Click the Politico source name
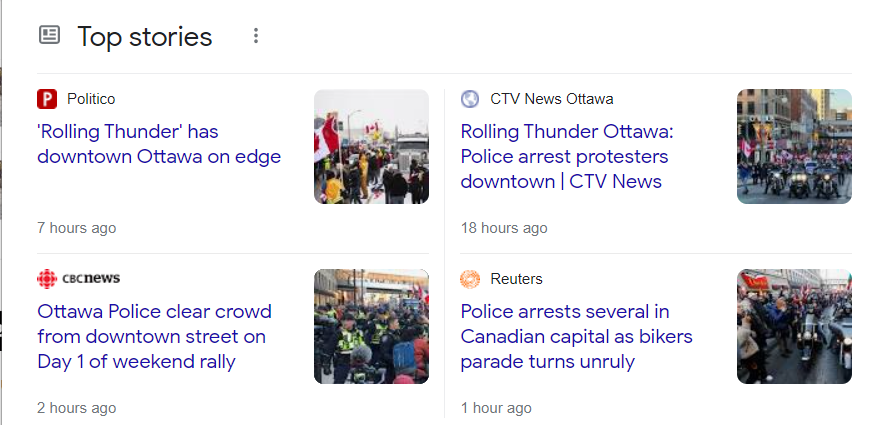The image size is (885, 425). pos(91,99)
